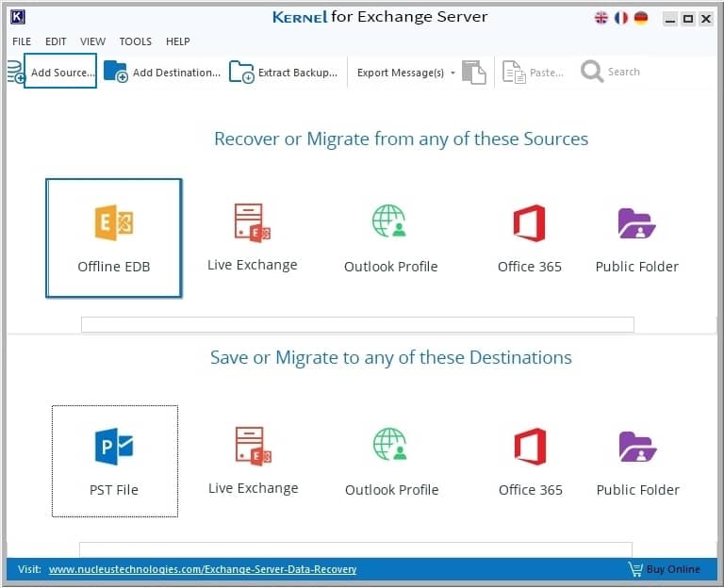Open the VIEW menu

click(92, 41)
